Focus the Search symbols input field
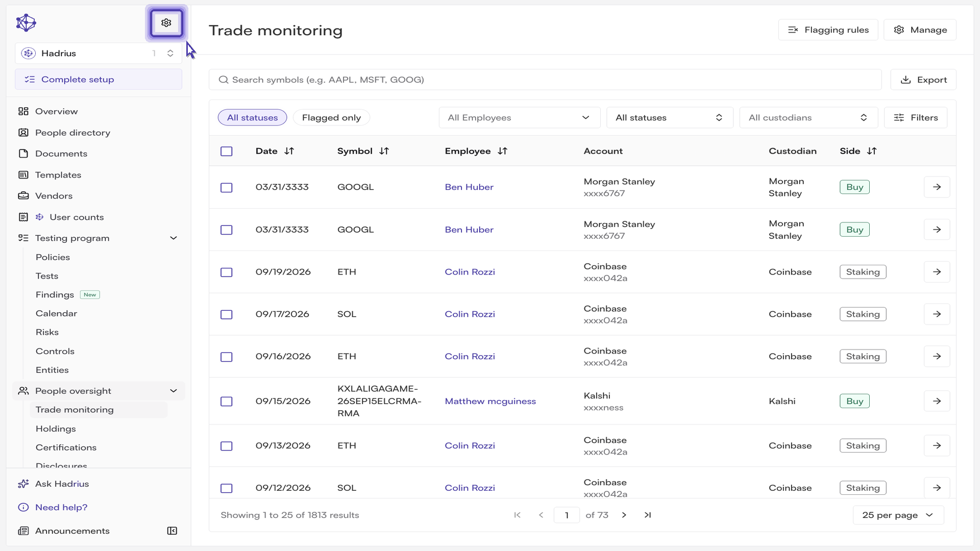Screen dimensions: 980x551 click(x=545, y=80)
